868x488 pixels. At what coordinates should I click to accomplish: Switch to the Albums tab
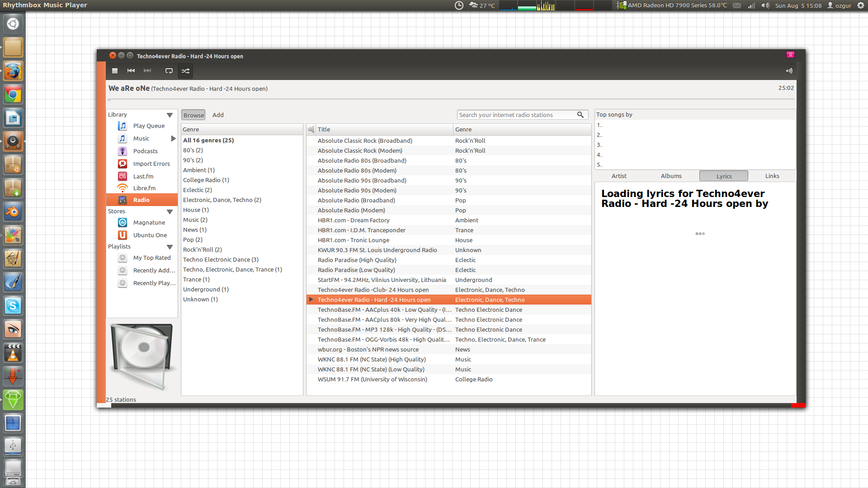tap(671, 176)
